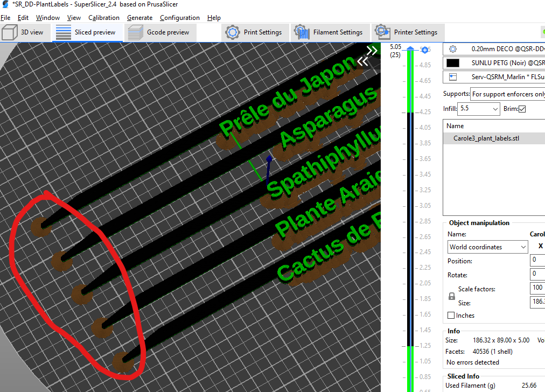
Task: Select Carole3_plant_labels.stl in object list
Action: coord(494,138)
